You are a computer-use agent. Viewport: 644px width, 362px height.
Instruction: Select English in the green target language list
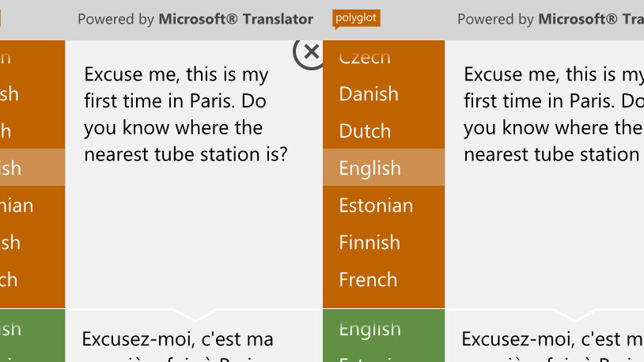369,329
